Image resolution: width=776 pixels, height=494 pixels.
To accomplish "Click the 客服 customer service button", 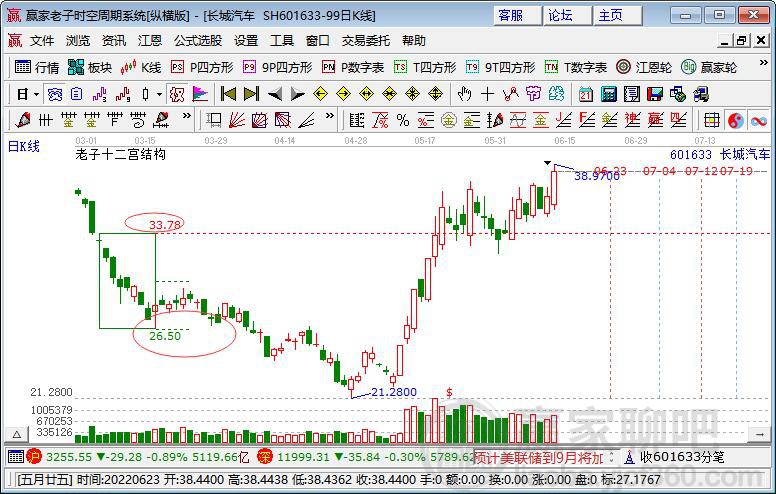I will (516, 15).
